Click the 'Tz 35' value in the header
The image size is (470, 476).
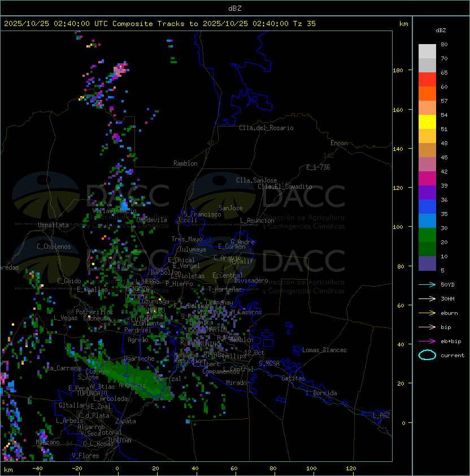point(304,24)
